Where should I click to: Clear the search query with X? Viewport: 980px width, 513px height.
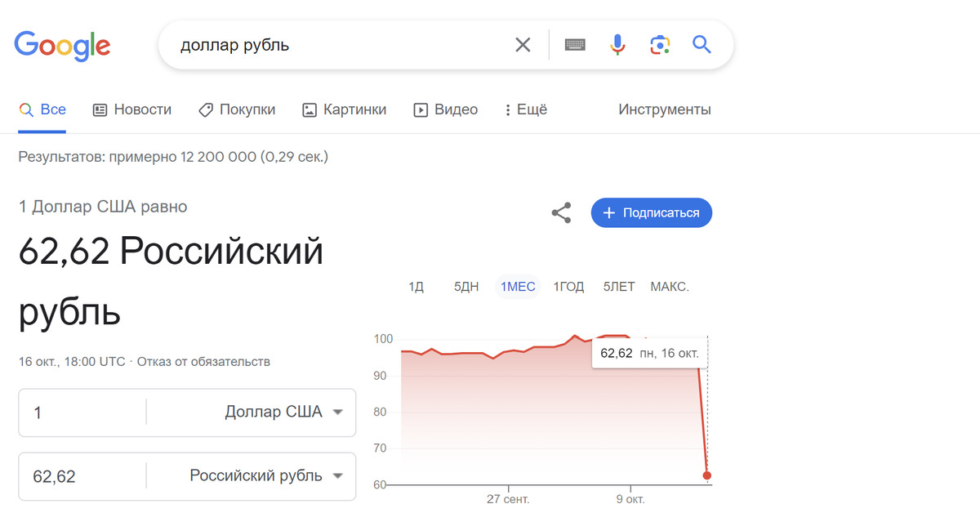click(x=523, y=45)
